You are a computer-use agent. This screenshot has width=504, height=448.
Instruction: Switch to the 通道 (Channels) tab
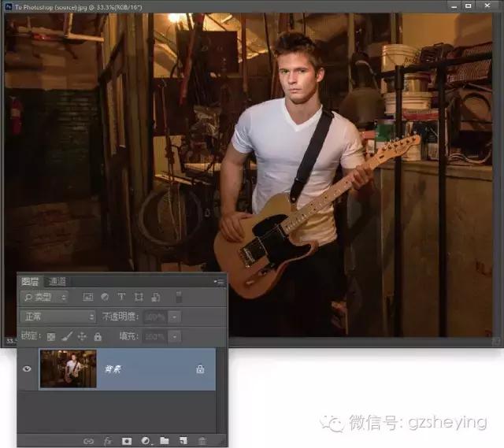coord(57,282)
